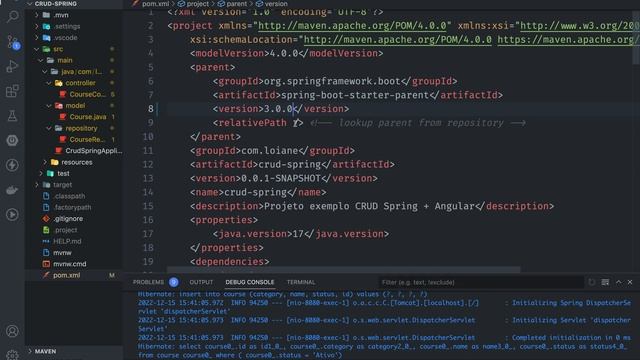Open the .factorypath file
This screenshot has height=360, width=640.
tap(72, 207)
